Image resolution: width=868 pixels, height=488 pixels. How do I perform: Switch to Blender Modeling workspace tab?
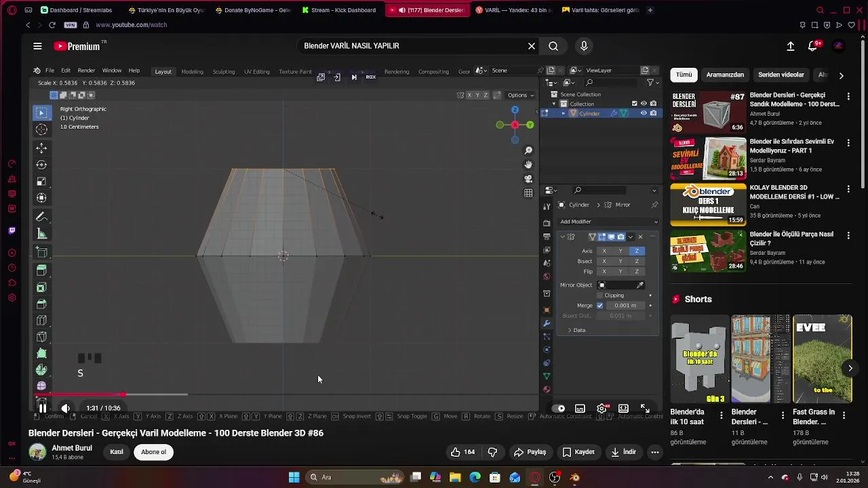(192, 71)
